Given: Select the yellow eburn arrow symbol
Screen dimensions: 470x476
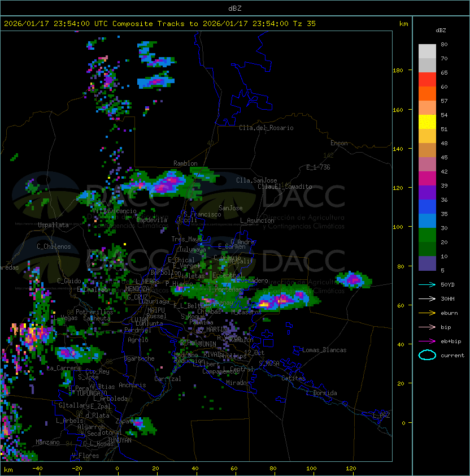Looking at the screenshot, I should click(x=427, y=313).
